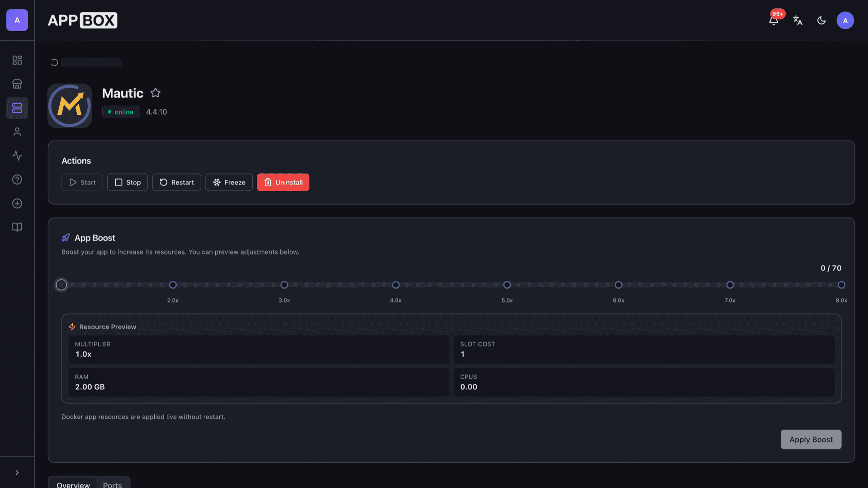Click the Mautic app logo thumbnail
868x488 pixels.
[70, 106]
